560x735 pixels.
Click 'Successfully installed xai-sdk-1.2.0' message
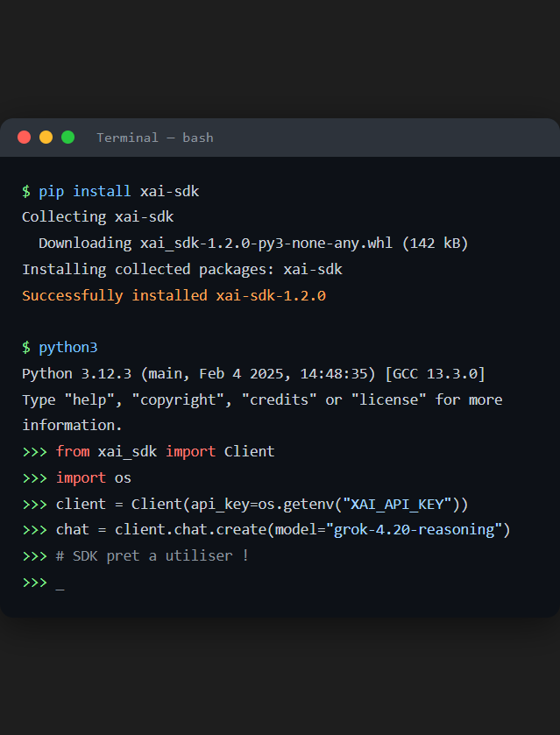point(174,295)
